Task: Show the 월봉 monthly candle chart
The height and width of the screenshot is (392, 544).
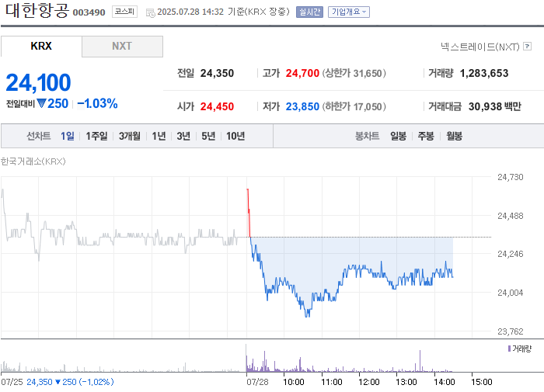Action: (x=454, y=136)
